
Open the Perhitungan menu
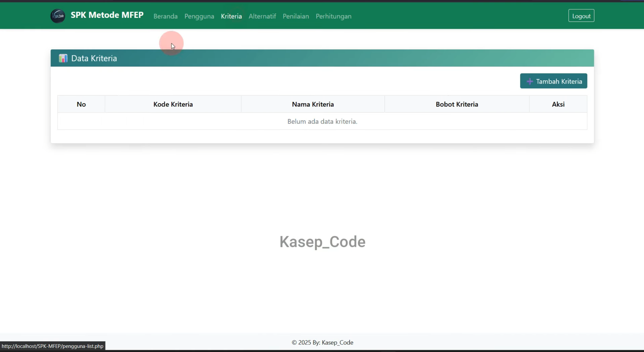click(x=333, y=16)
